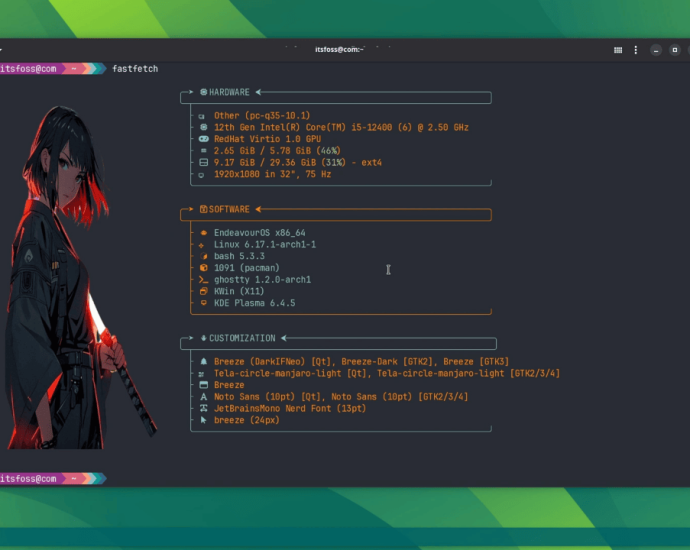Maximize the terminal window
Image resolution: width=690 pixels, height=550 pixels.
pos(674,50)
